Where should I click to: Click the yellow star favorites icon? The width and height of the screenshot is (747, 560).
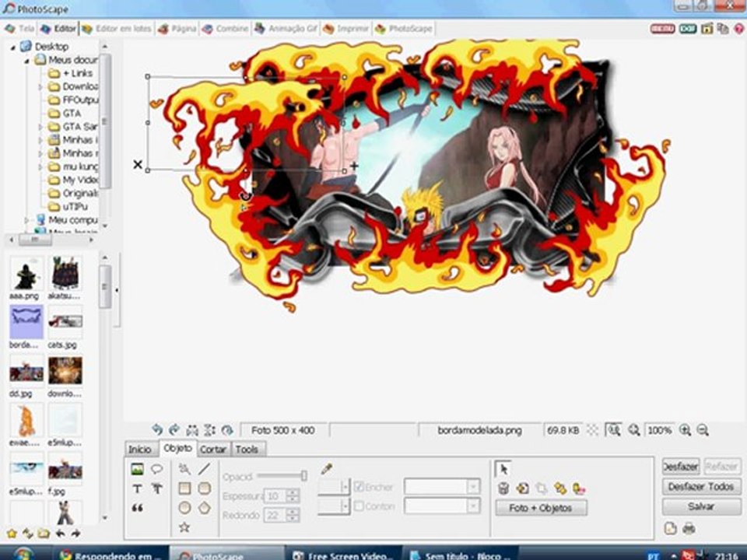click(x=12, y=534)
